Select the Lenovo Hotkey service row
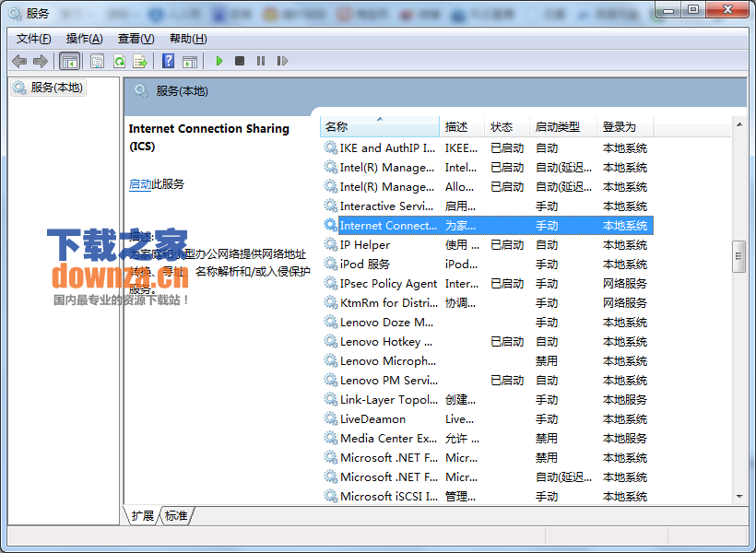Screen dimensions: 756x553 [x=487, y=341]
